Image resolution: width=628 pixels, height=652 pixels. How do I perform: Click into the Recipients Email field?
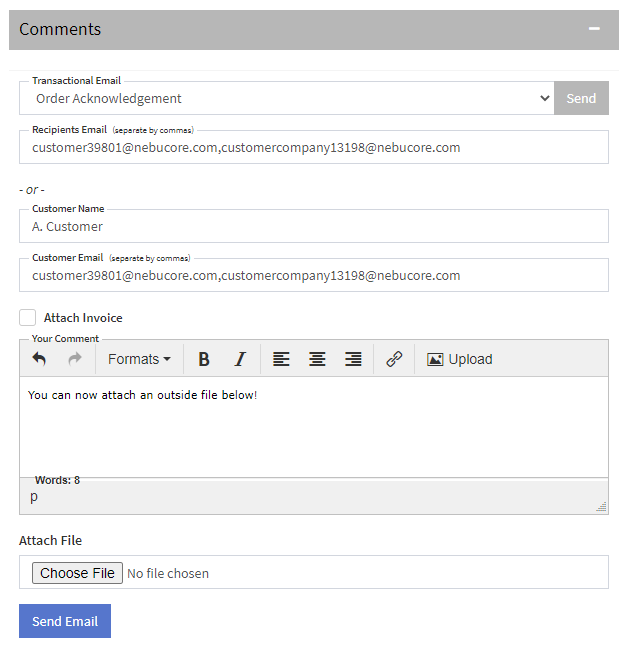tap(314, 147)
